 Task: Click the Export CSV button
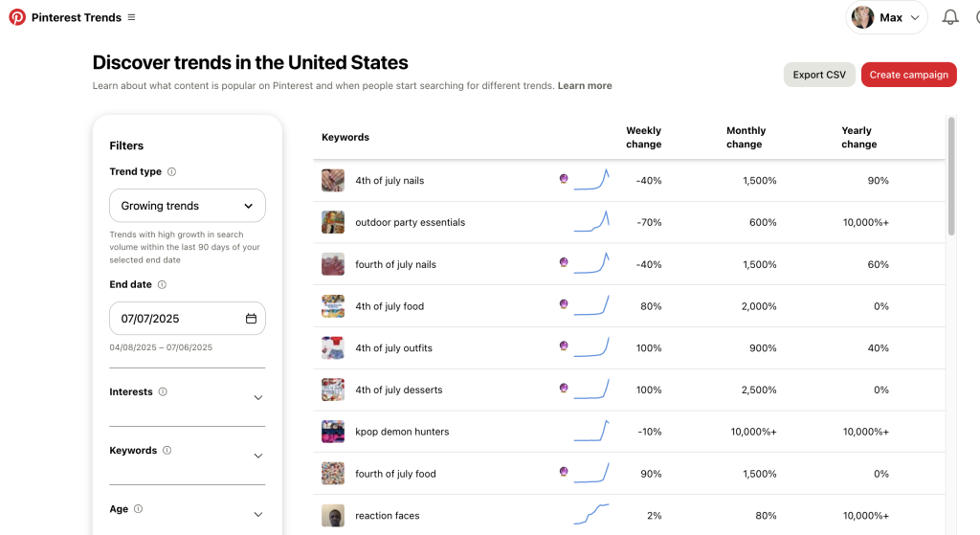(x=819, y=75)
